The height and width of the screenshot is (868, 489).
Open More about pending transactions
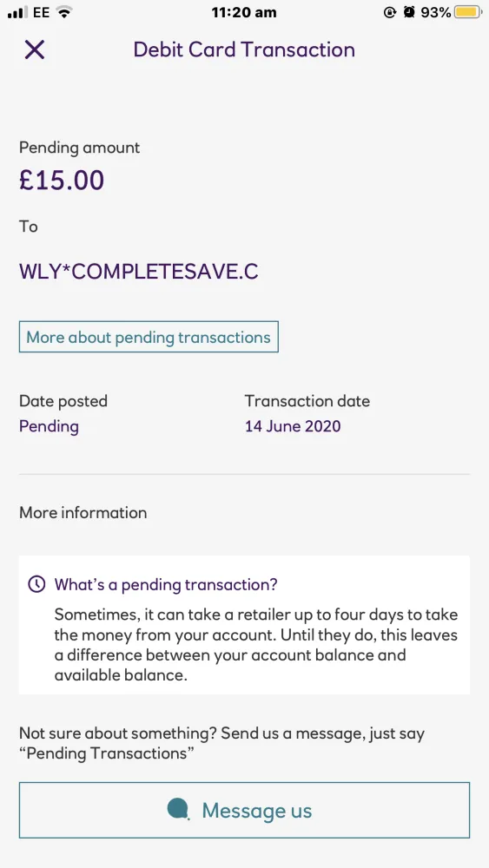point(149,337)
